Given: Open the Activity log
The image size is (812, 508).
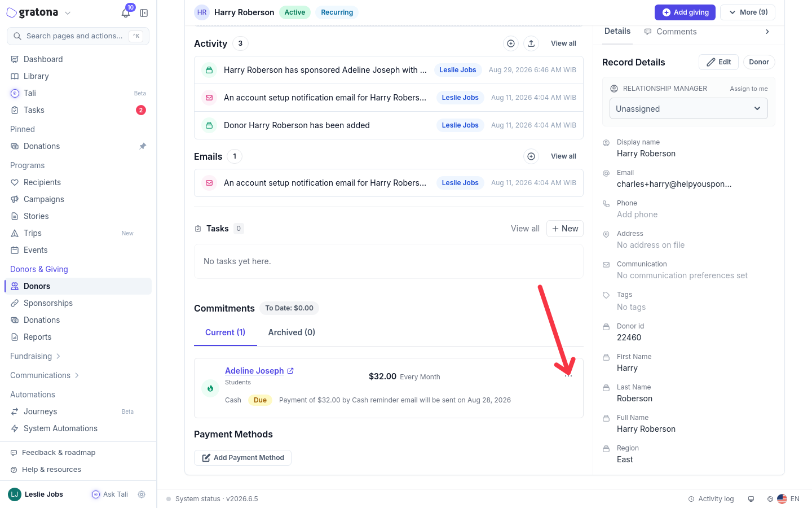Looking at the screenshot, I should tap(711, 499).
